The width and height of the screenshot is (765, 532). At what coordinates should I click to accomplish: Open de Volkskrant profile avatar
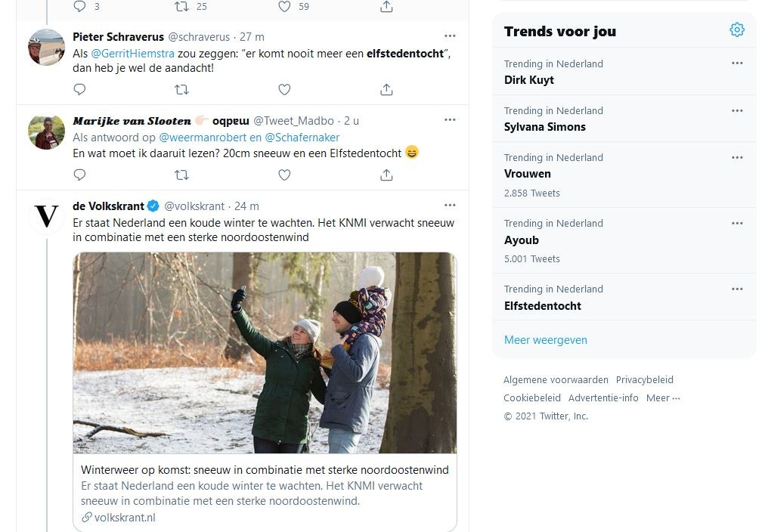pos(47,216)
